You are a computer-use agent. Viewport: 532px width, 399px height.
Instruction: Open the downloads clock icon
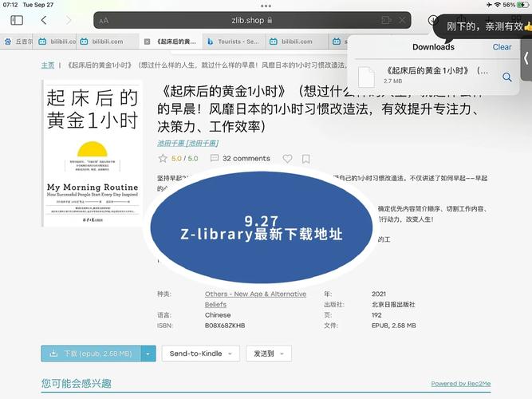pyautogui.click(x=432, y=20)
